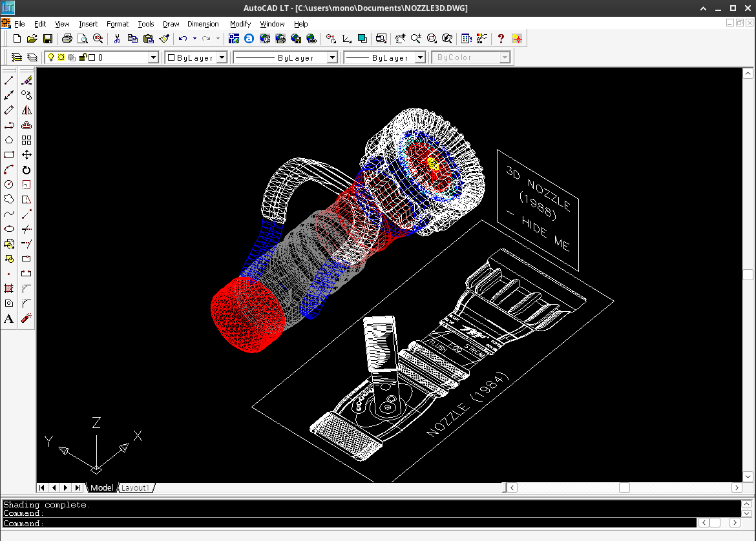Select the Multiline Text tool
The image size is (756, 541).
tap(8, 318)
